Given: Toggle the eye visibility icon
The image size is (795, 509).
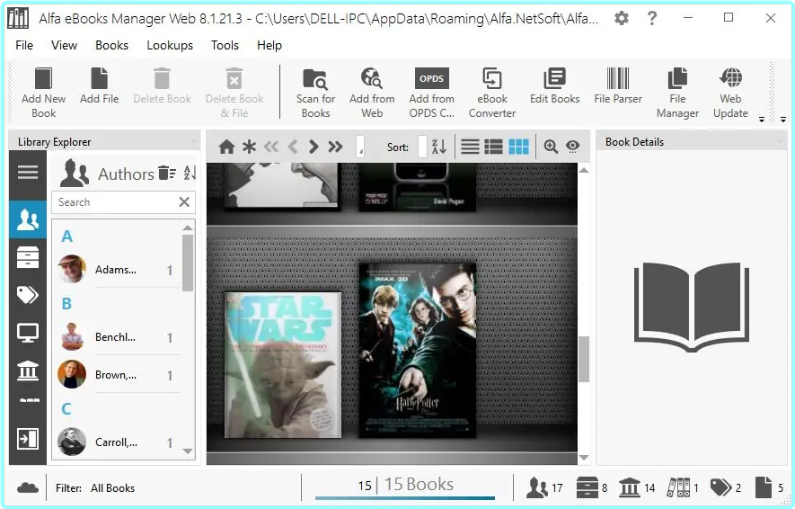Looking at the screenshot, I should pyautogui.click(x=573, y=147).
